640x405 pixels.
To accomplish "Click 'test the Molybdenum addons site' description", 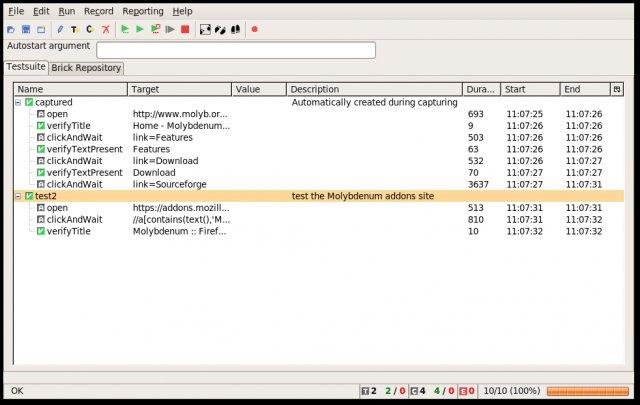I will tap(362, 196).
